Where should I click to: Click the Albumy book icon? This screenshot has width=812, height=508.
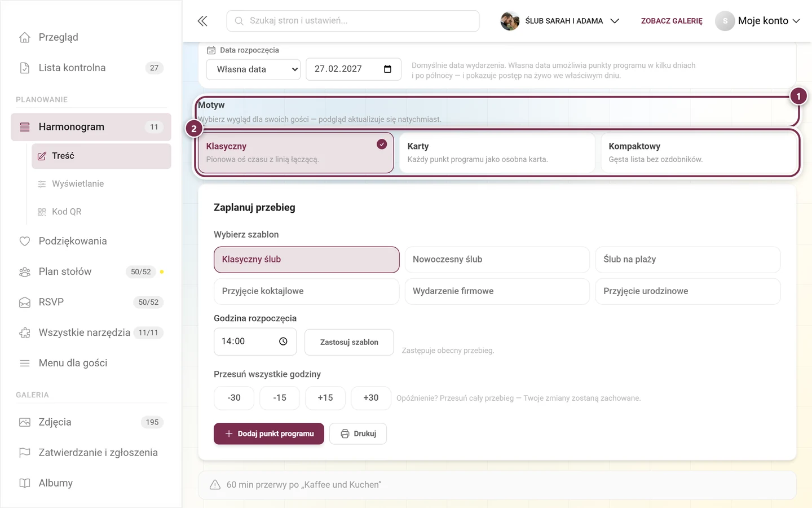[25, 483]
